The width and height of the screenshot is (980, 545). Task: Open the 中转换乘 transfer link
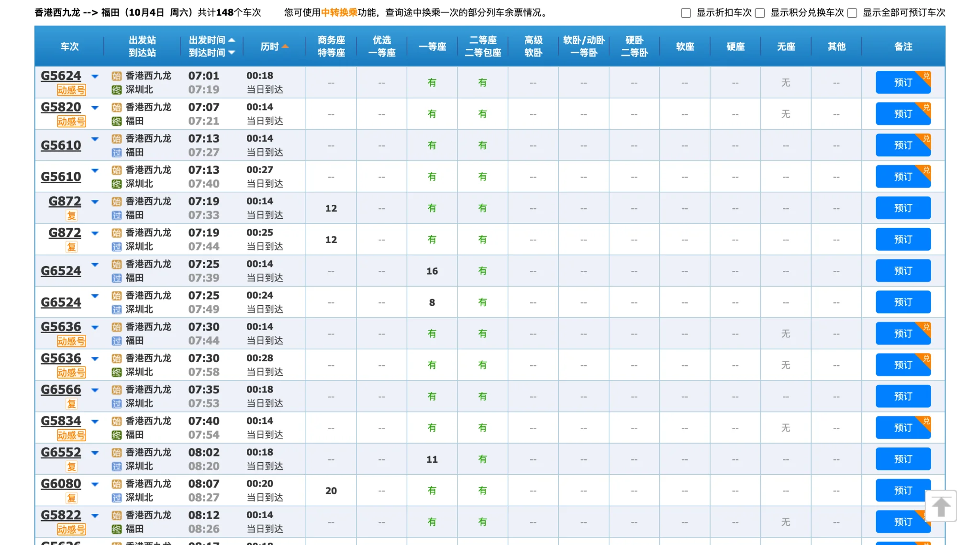tap(339, 12)
